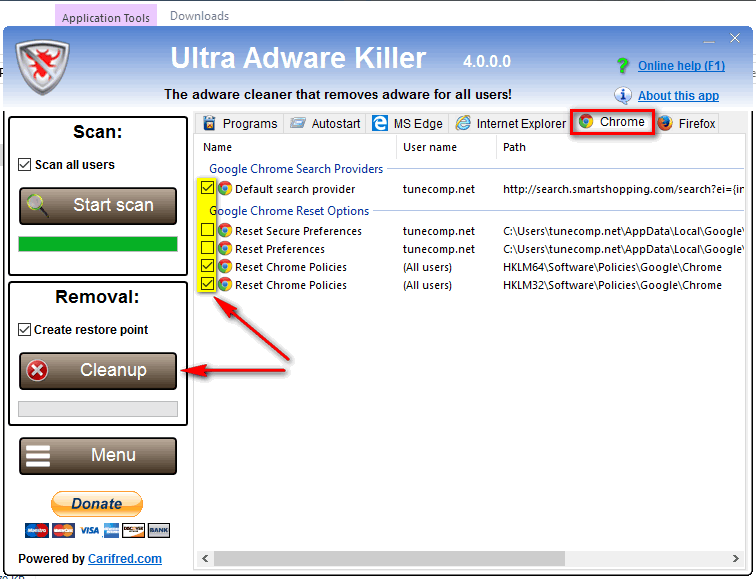756x579 pixels.
Task: Uncheck Reset Chrome Policies HKLM32 checkbox
Action: coord(207,283)
